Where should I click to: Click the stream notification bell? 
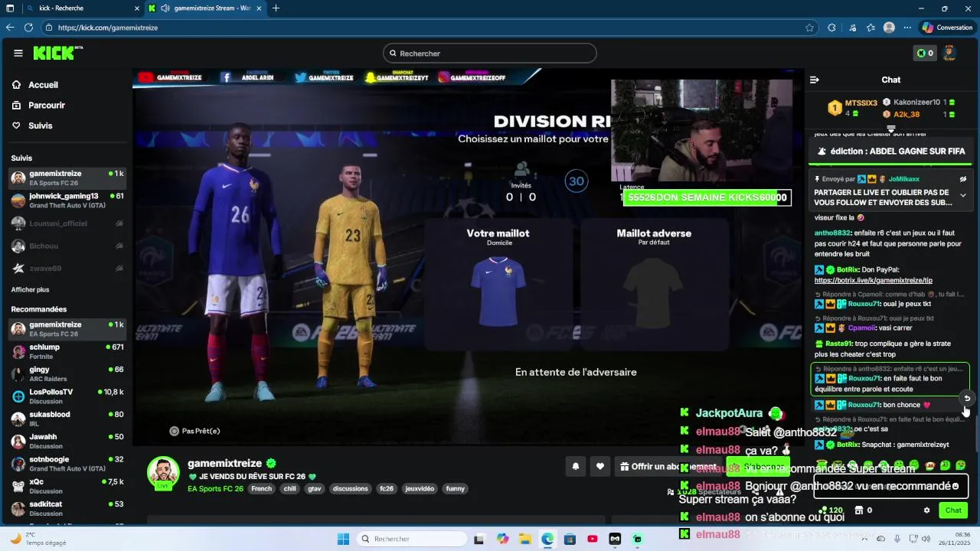576,466
